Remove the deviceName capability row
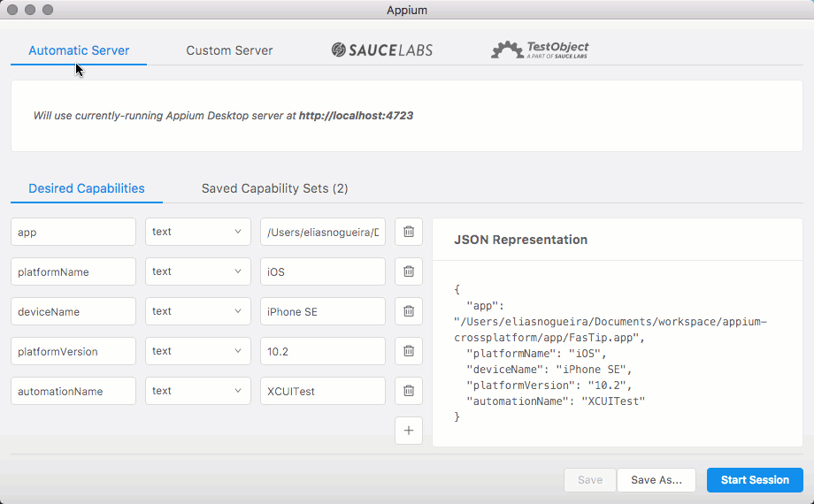The image size is (814, 504). pos(409,311)
